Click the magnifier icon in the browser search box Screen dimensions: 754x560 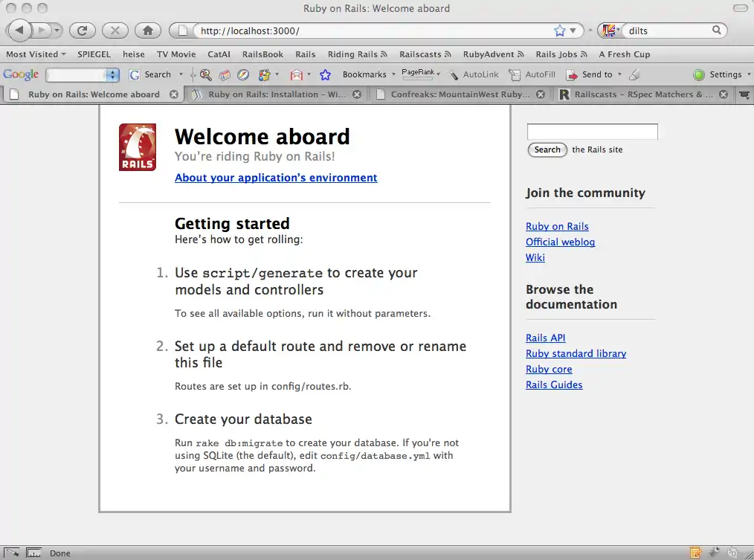[x=717, y=30]
